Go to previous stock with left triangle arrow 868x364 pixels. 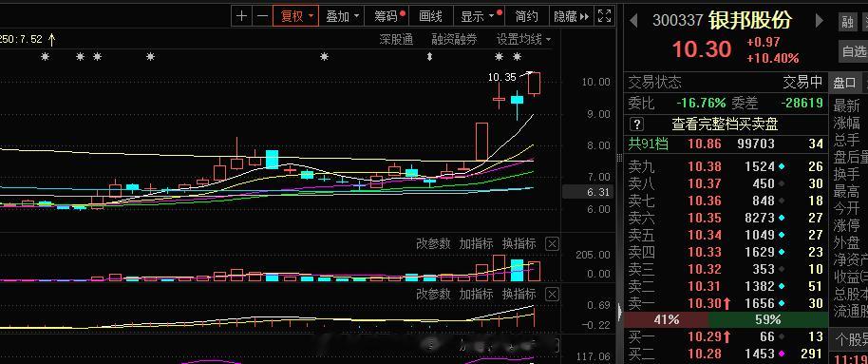(633, 21)
